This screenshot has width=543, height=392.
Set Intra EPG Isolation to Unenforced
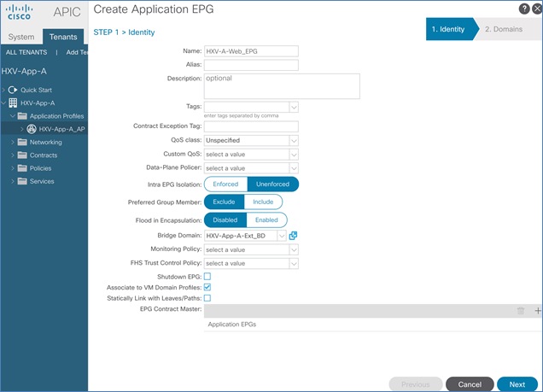click(x=273, y=184)
